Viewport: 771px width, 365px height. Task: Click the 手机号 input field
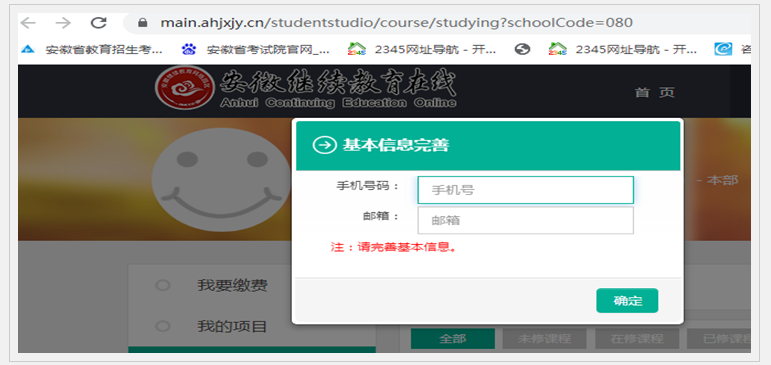tap(526, 190)
